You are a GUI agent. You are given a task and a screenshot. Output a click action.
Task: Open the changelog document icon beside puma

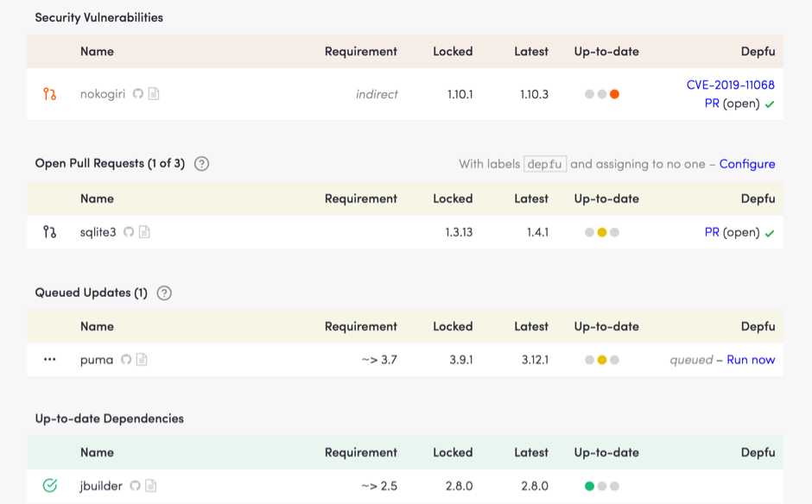[142, 360]
